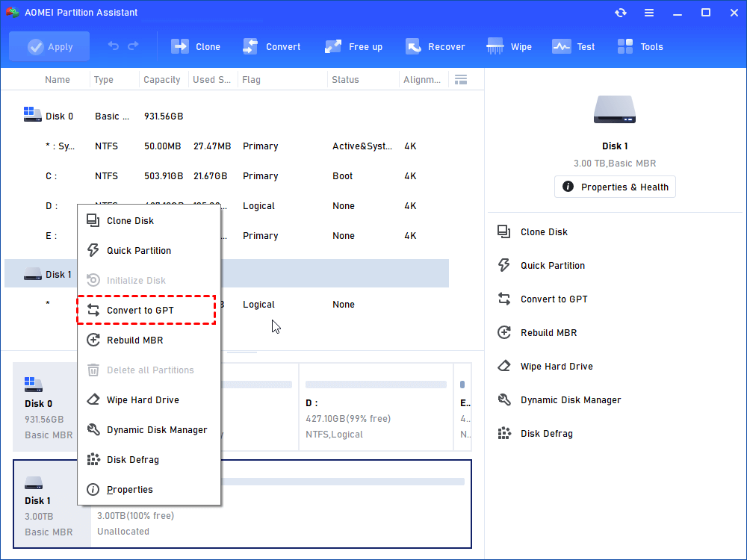Click Disk Defrag in right panel

point(546,433)
